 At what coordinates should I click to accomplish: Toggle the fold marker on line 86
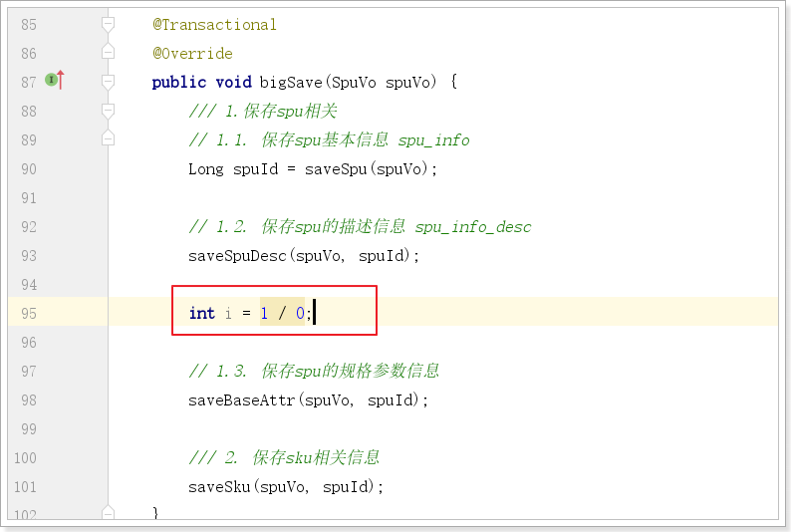point(108,53)
